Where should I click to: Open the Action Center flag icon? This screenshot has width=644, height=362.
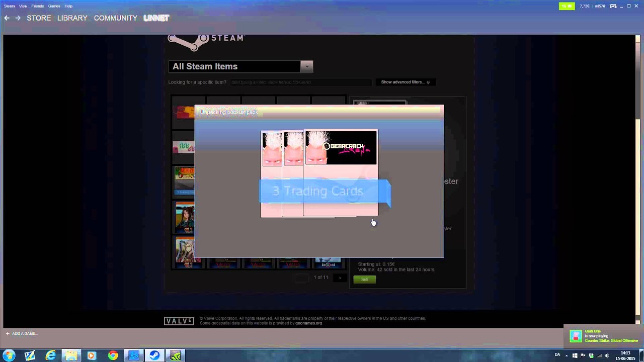pos(583,355)
